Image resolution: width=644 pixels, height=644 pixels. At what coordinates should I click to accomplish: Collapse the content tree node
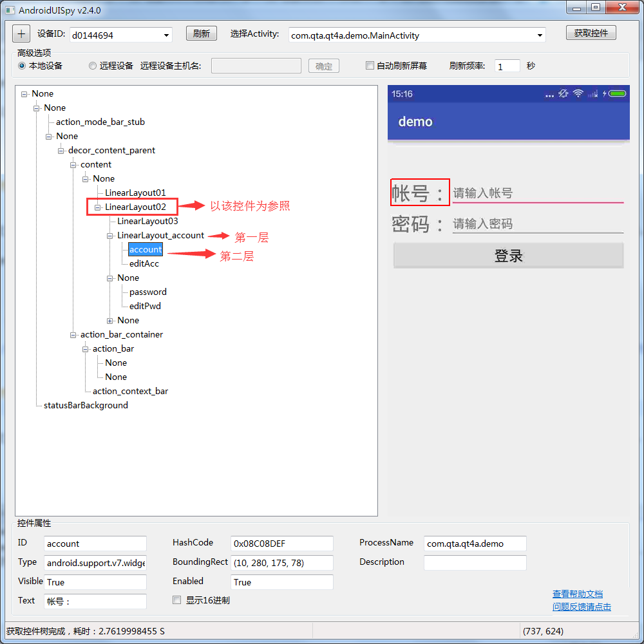73,165
